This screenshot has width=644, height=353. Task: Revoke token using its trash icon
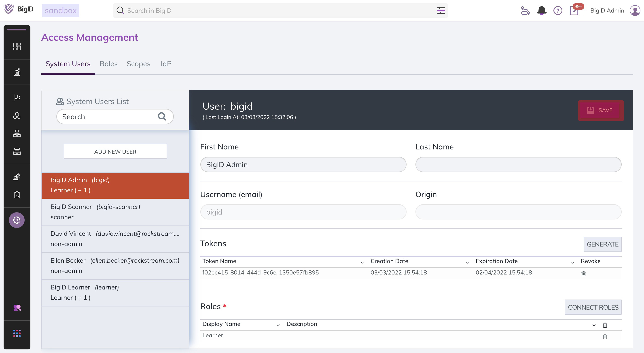[583, 273]
